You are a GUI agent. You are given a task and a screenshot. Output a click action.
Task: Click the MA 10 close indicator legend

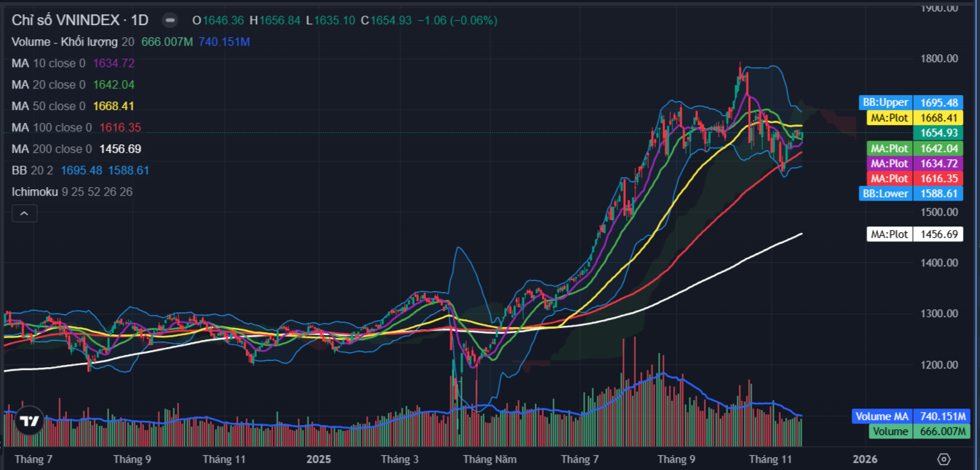point(48,63)
